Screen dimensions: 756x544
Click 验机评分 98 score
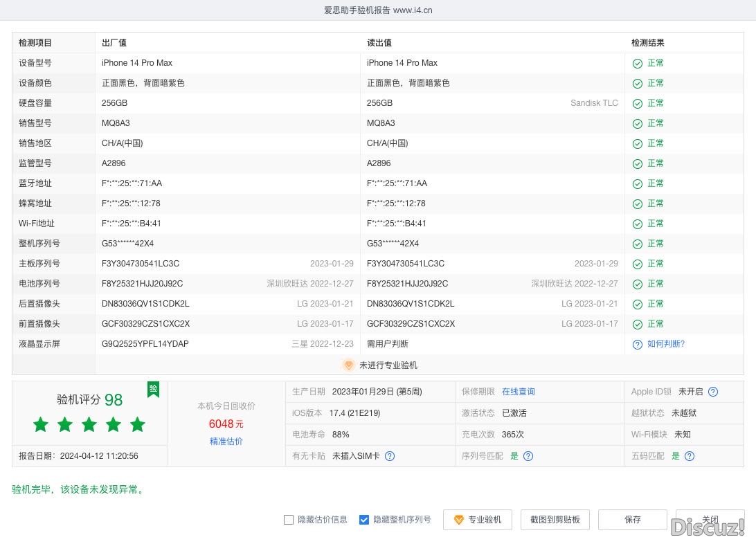pyautogui.click(x=90, y=399)
